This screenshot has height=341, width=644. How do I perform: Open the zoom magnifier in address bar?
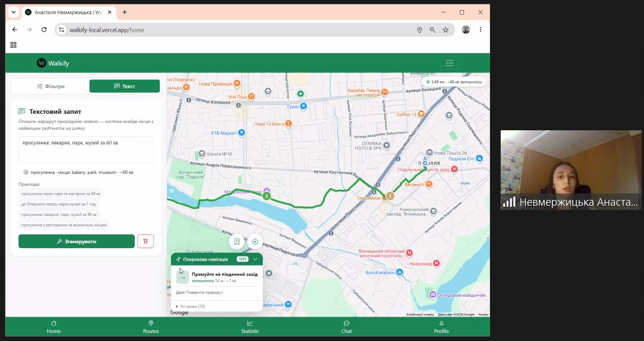click(x=433, y=30)
